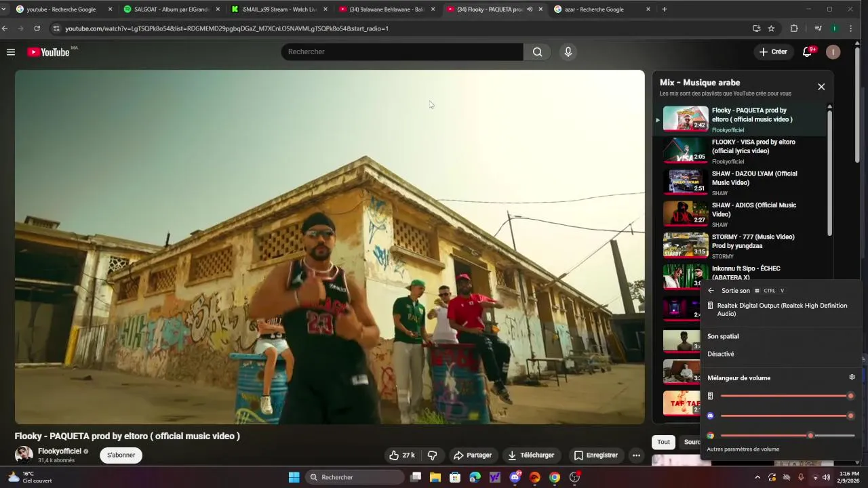Click the Enregistrer button

595,455
